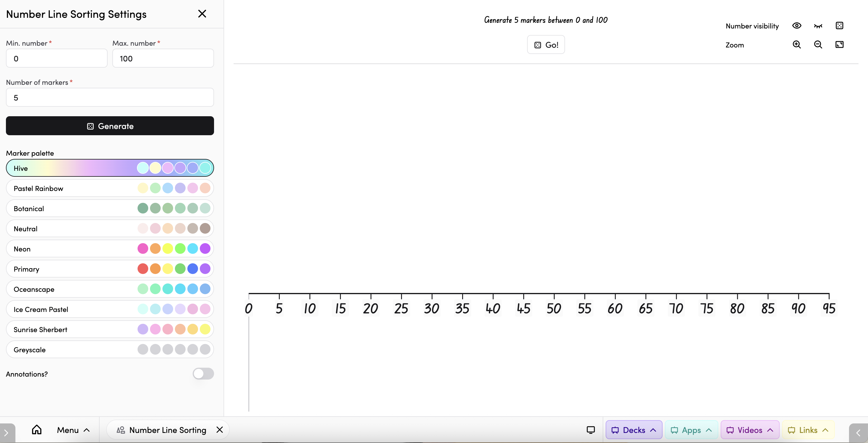Click the randomize number visibility dice icon
This screenshot has height=443, width=868.
pyautogui.click(x=839, y=26)
